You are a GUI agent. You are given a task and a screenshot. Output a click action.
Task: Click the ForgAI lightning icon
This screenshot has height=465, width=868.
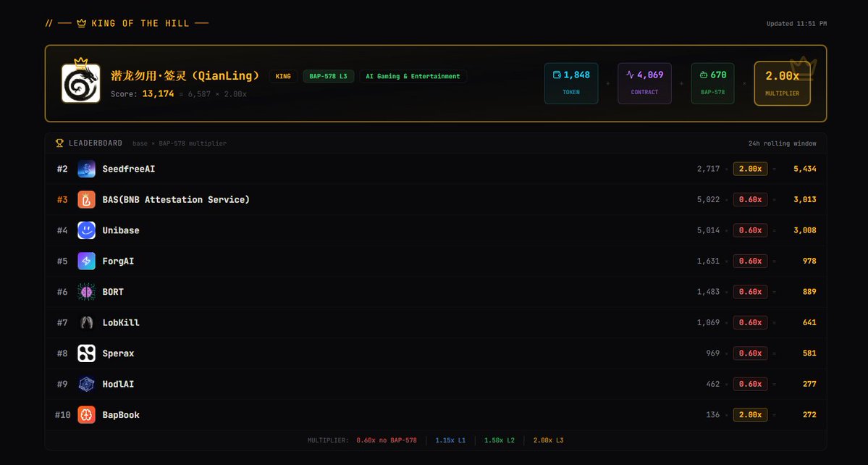point(86,261)
